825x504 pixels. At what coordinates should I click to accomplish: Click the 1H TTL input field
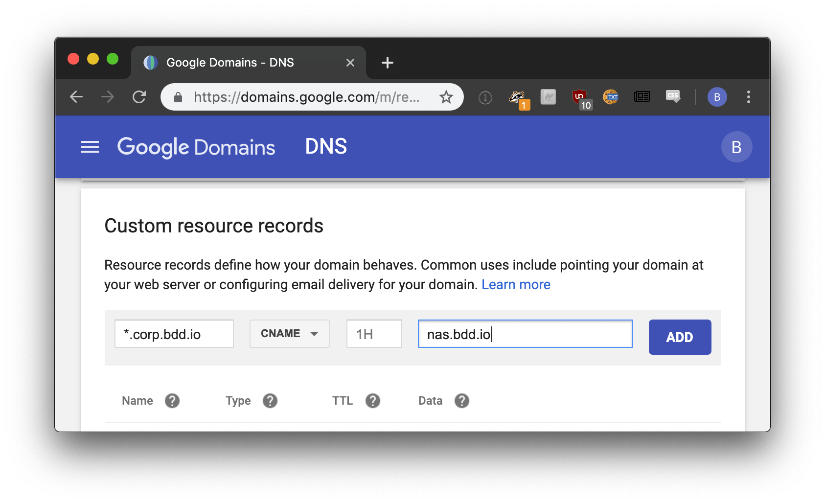point(374,334)
